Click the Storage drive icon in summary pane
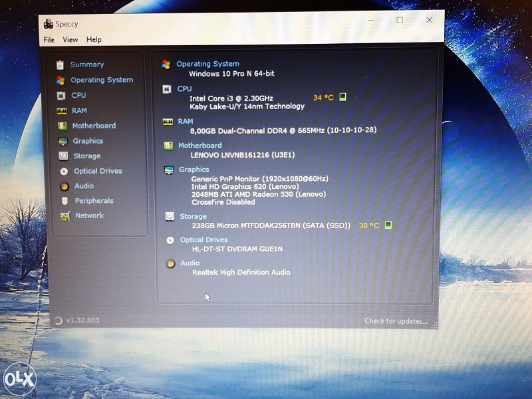Screen dimensions: 532x399 pyautogui.click(x=170, y=216)
